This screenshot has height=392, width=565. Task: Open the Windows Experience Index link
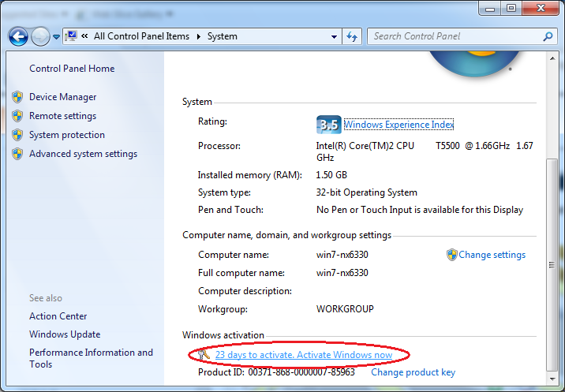[398, 125]
